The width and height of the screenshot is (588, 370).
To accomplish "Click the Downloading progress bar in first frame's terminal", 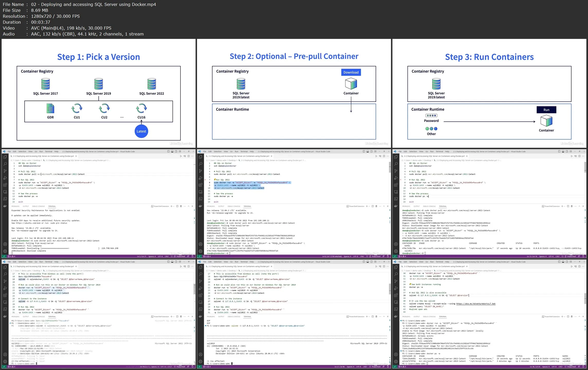I will pyautogui.click(x=70, y=248).
